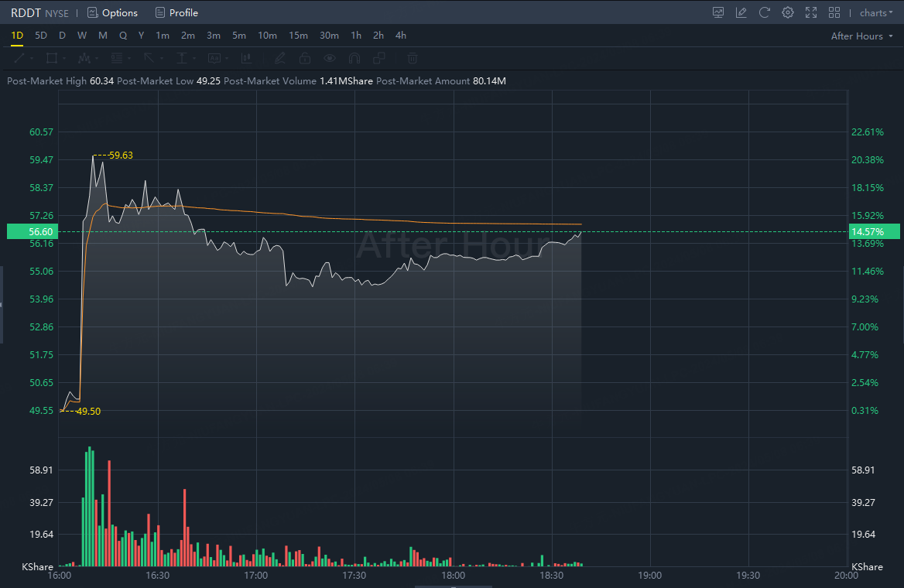This screenshot has height=588, width=904.
Task: Select the price range measure tool
Action: (182, 58)
